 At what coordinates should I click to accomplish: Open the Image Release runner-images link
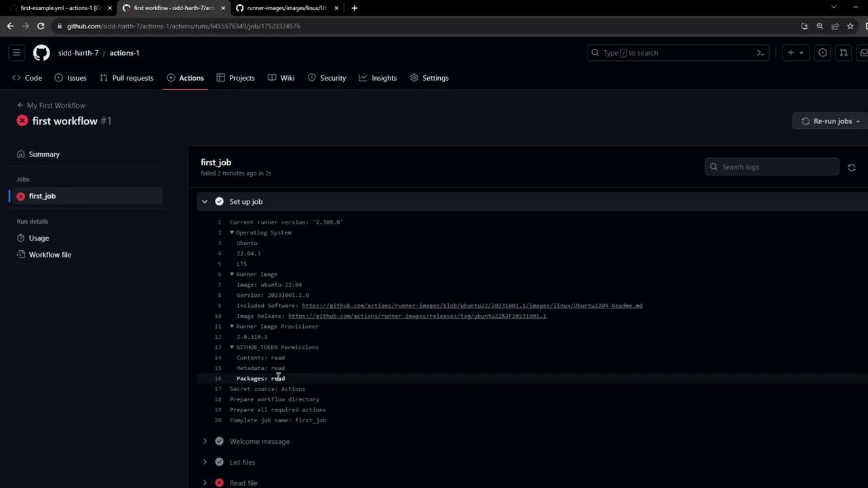point(417,316)
